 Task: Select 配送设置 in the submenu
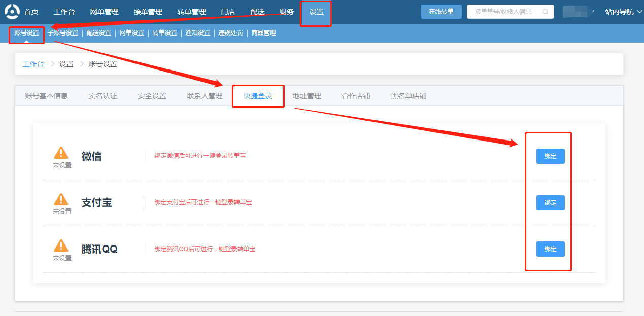pyautogui.click(x=98, y=33)
